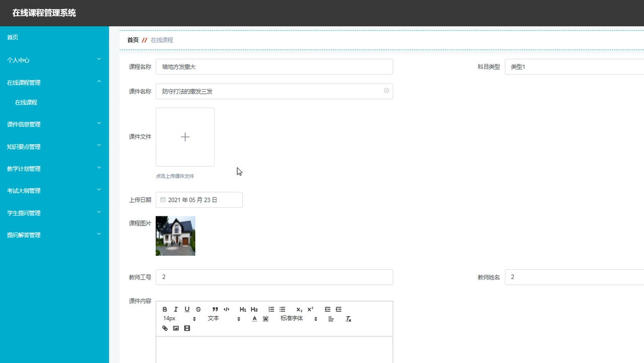The height and width of the screenshot is (363, 644).
Task: Expand the 提问解答管理 sidebar menu
Action: [54, 235]
